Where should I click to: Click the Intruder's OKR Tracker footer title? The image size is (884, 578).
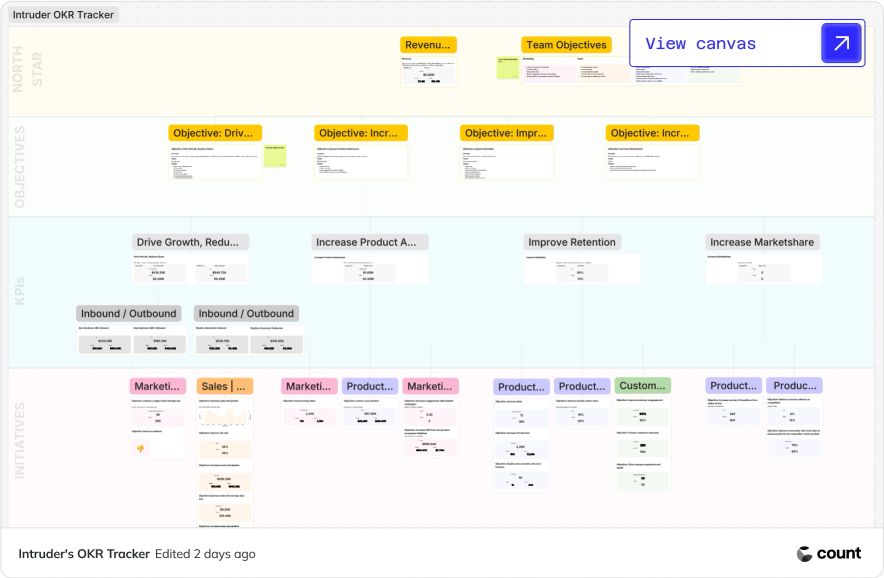click(x=84, y=554)
